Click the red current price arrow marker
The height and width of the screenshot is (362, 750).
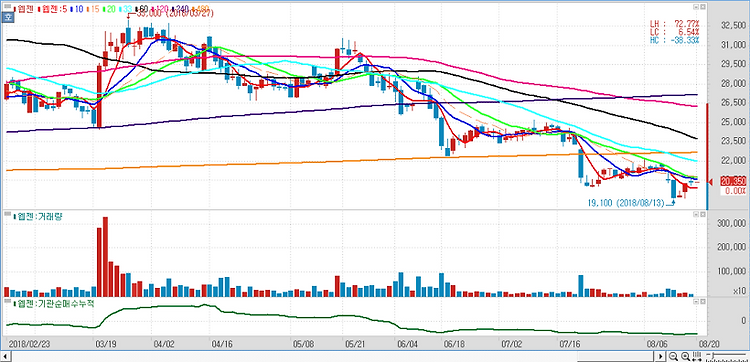(x=711, y=182)
